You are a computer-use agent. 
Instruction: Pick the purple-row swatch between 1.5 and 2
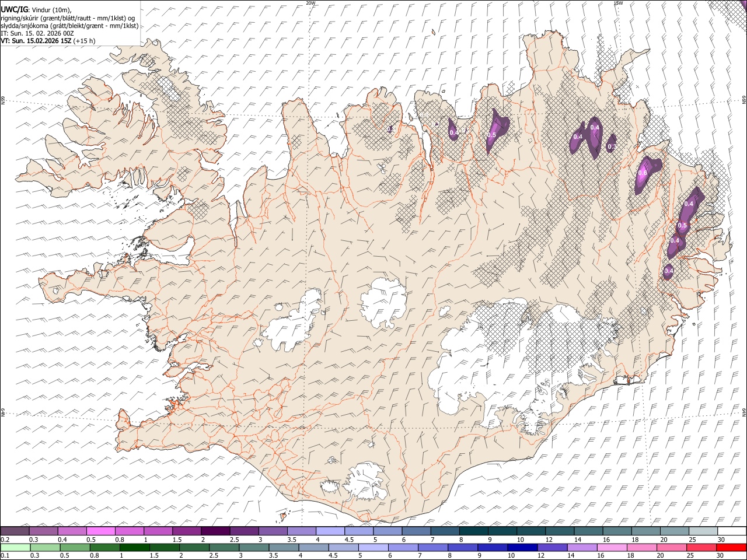(x=186, y=531)
